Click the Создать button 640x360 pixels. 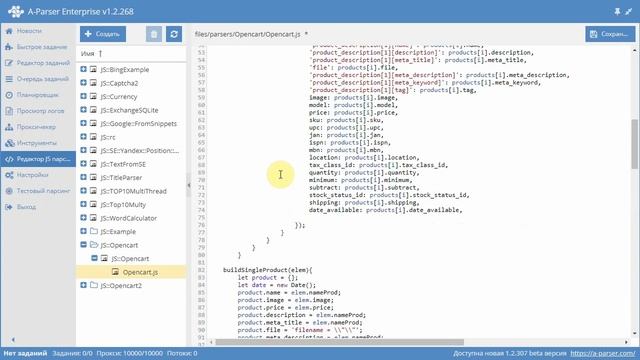click(103, 34)
